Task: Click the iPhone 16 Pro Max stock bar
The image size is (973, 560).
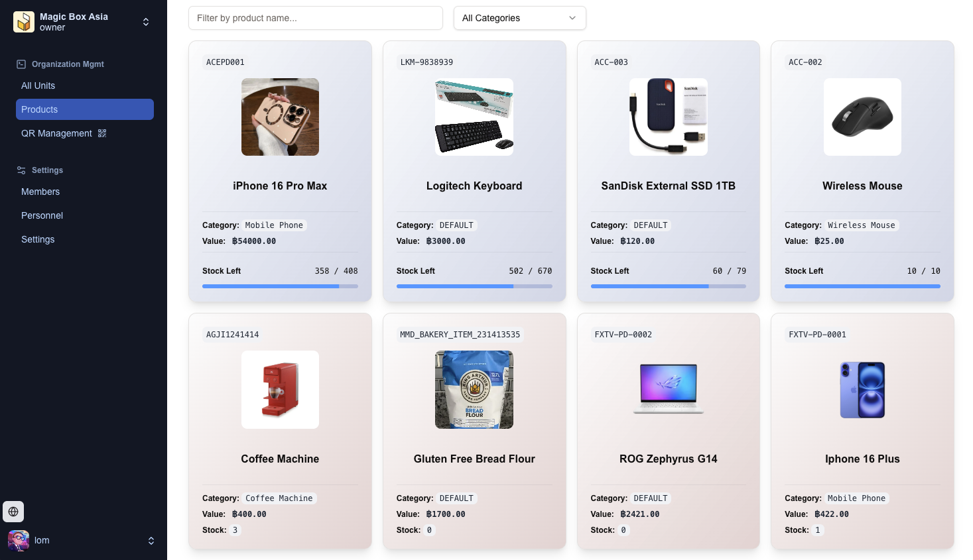Action: tap(280, 286)
